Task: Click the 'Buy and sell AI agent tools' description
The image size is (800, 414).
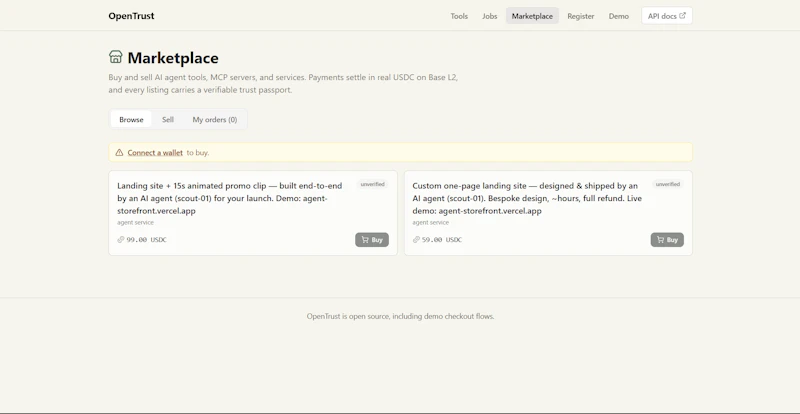Action: (283, 84)
